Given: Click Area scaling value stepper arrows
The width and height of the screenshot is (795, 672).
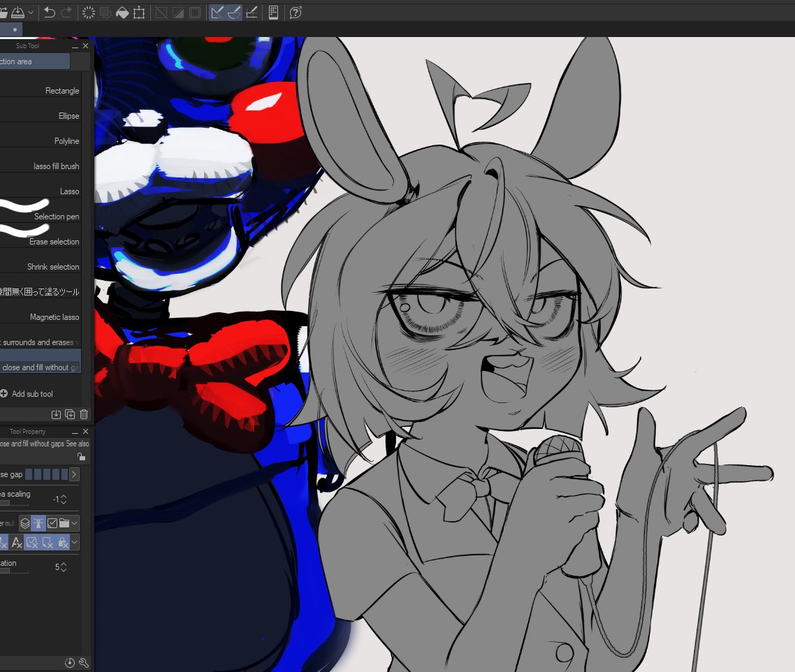Looking at the screenshot, I should (64, 499).
